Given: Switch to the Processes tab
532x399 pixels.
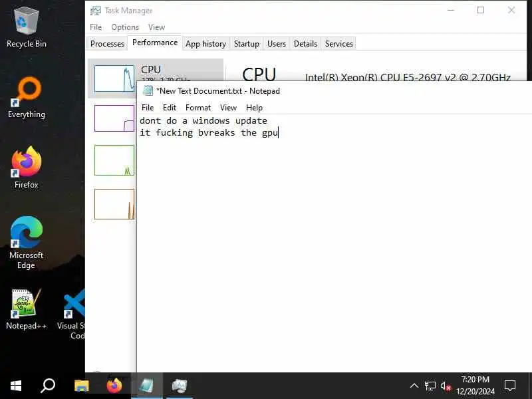Looking at the screenshot, I should (107, 44).
